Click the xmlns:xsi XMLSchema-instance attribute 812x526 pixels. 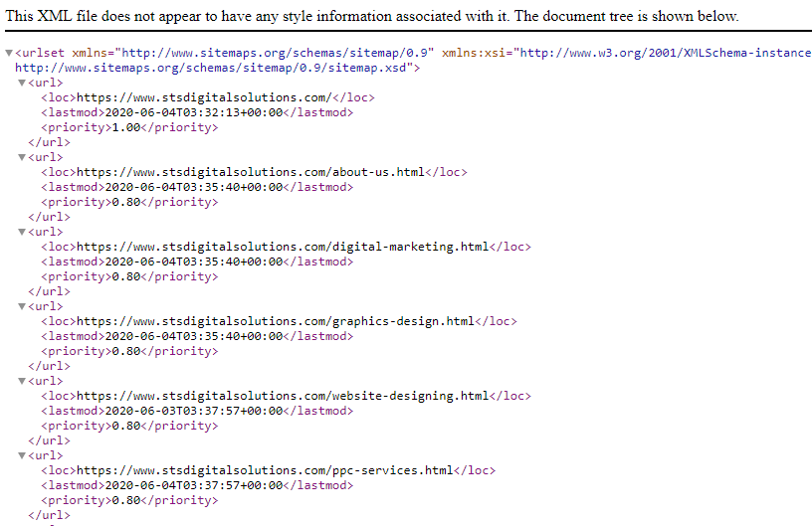point(627,53)
